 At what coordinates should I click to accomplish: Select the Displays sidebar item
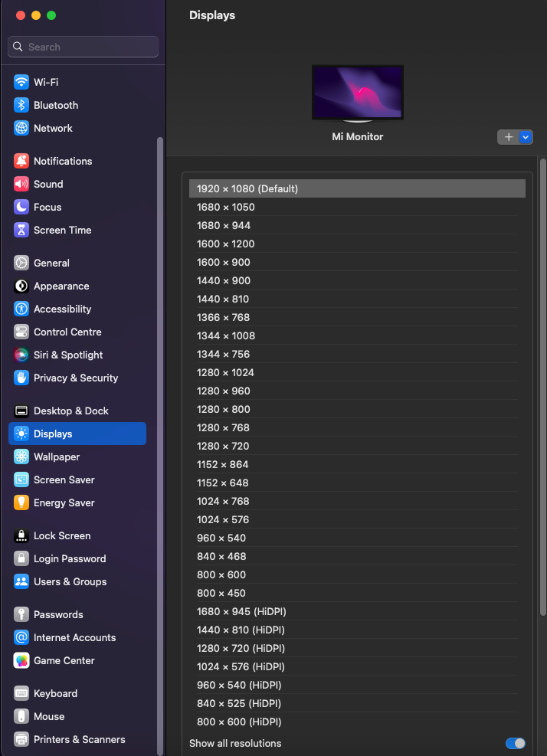[77, 434]
